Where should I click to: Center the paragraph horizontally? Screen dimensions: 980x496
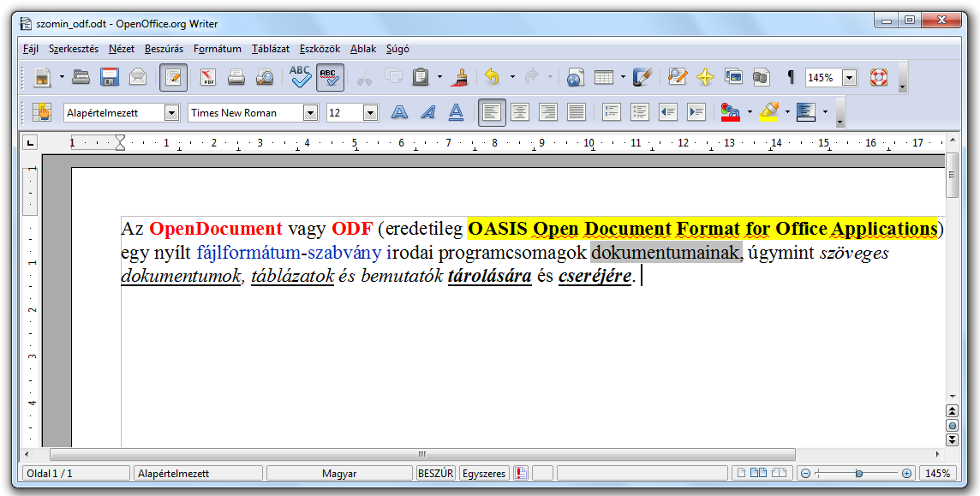(520, 112)
